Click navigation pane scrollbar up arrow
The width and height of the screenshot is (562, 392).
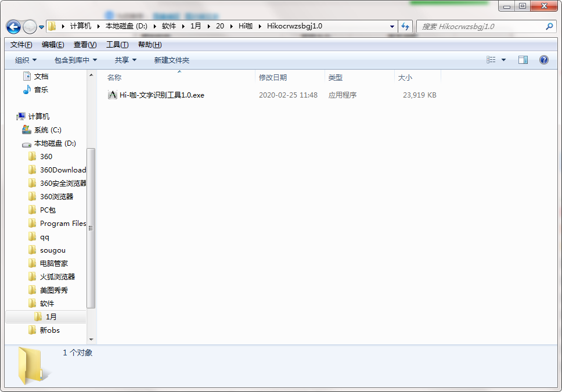(x=91, y=75)
